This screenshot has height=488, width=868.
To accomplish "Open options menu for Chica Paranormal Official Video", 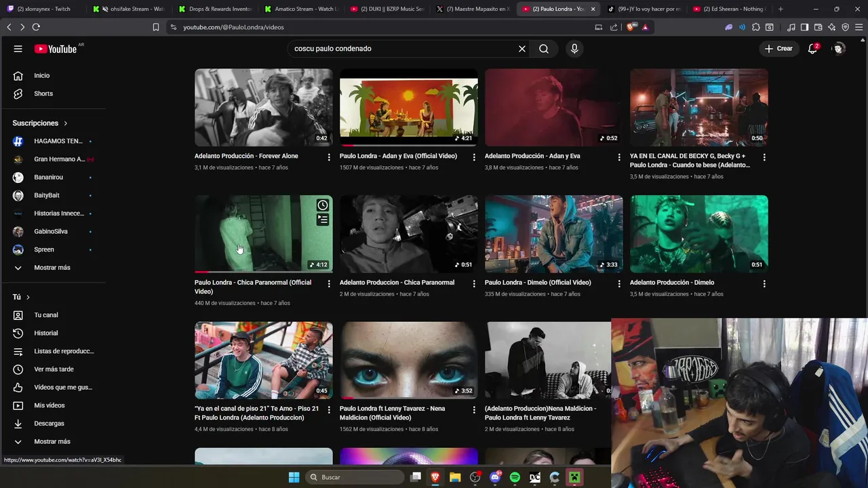I will [329, 283].
